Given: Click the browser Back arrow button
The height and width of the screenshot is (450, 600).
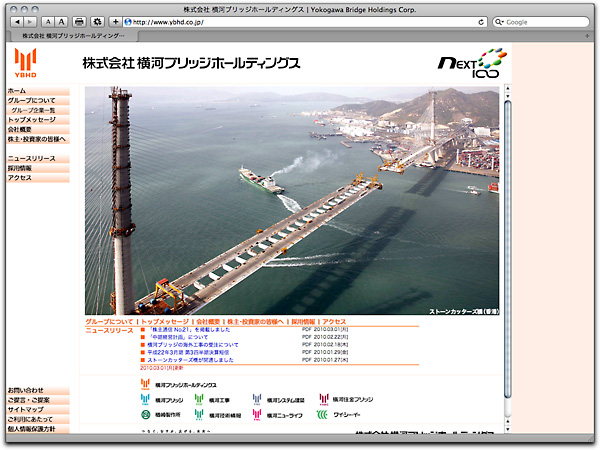Looking at the screenshot, I should [x=20, y=21].
